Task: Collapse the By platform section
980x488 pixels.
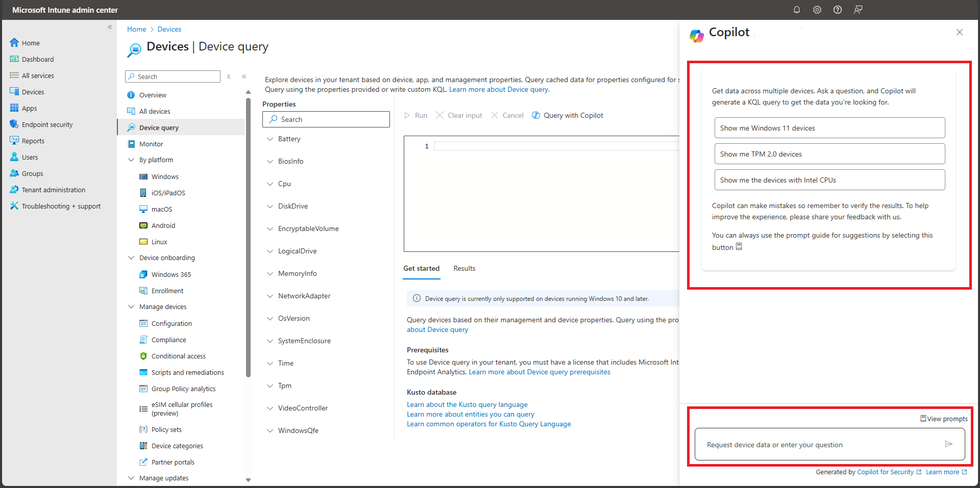Action: tap(131, 160)
